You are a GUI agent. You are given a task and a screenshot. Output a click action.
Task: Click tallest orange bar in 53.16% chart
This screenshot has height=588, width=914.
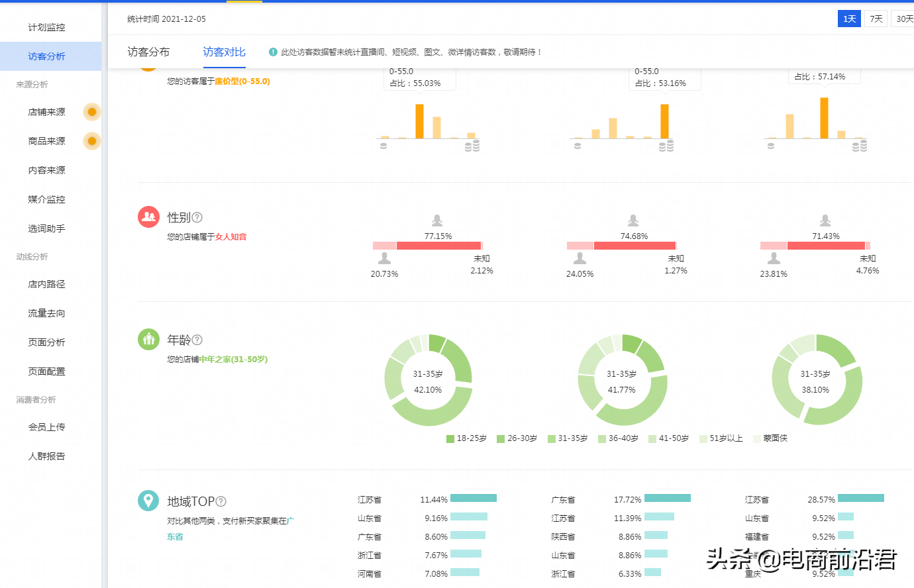click(664, 121)
